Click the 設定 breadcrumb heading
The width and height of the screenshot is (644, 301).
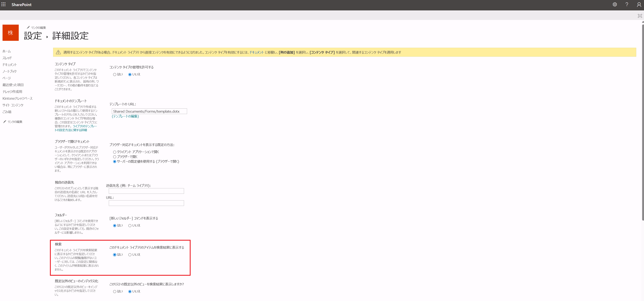(x=33, y=36)
